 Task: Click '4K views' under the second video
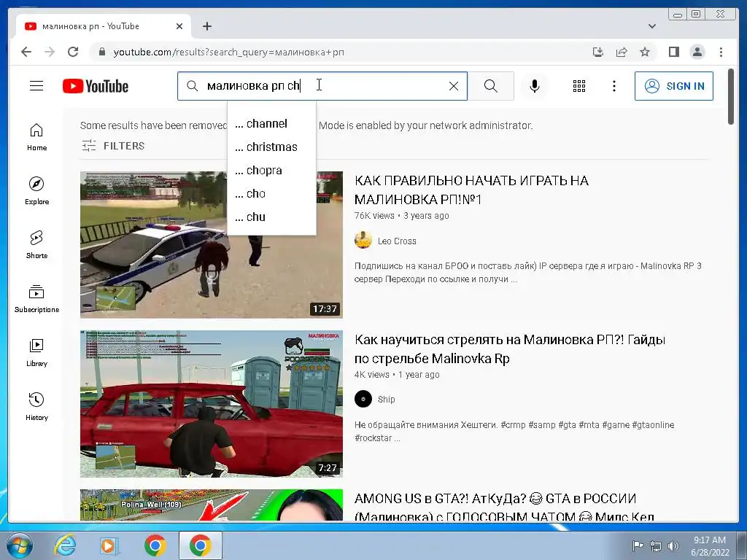372,375
